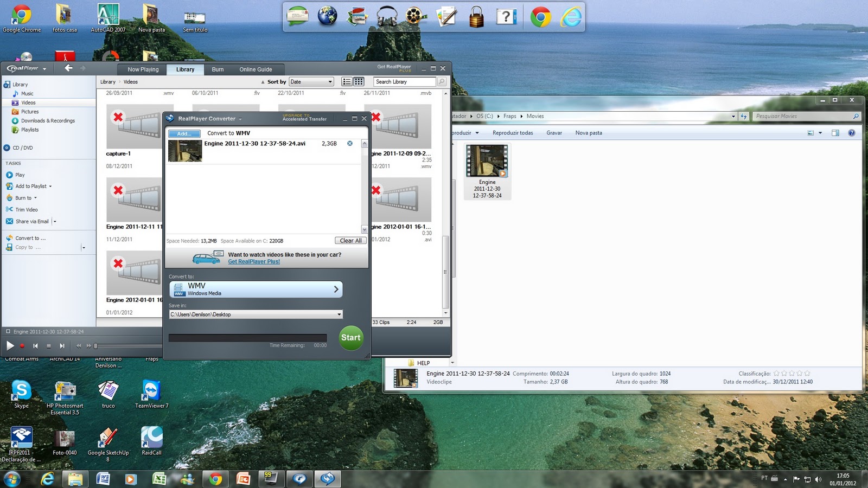Select Playlists in the library sidebar
This screenshot has height=488, width=868.
[30, 130]
